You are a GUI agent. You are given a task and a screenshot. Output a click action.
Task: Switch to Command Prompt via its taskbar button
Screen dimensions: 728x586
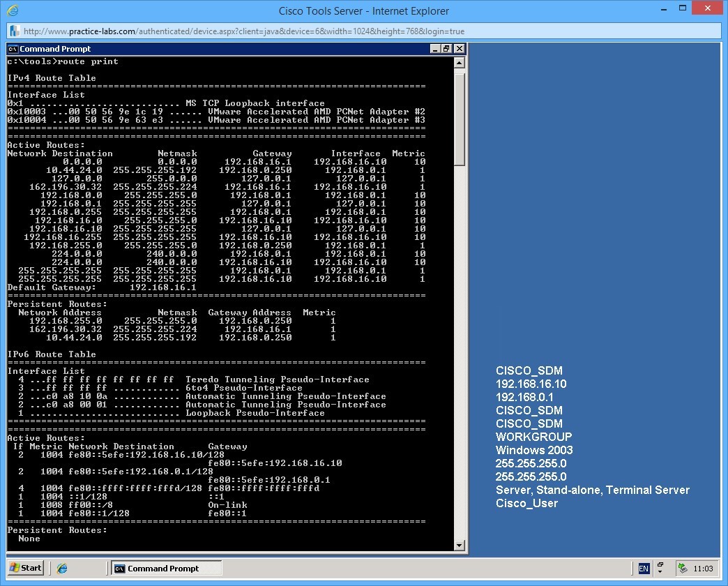pyautogui.click(x=165, y=568)
